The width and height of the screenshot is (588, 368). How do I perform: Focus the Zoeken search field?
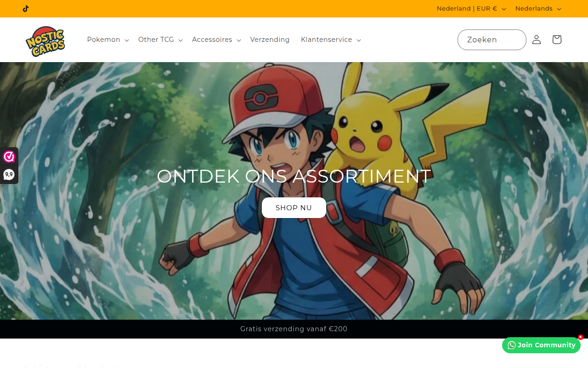click(492, 40)
